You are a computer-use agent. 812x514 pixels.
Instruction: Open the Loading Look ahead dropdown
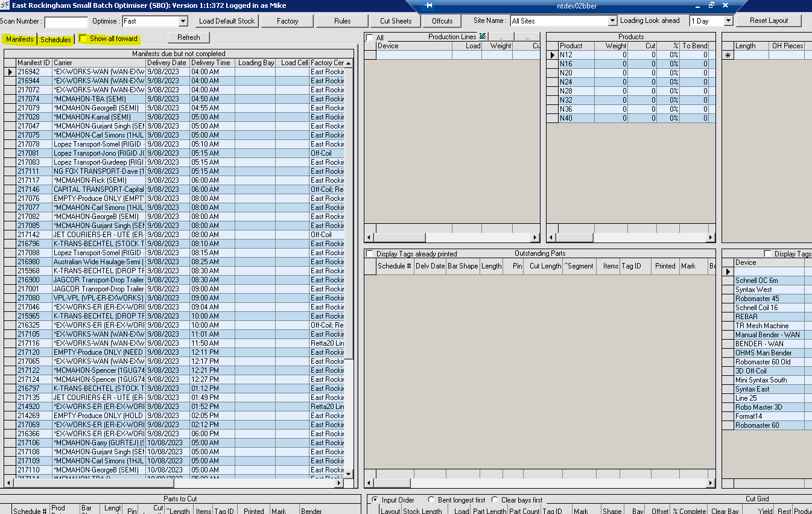click(x=728, y=21)
